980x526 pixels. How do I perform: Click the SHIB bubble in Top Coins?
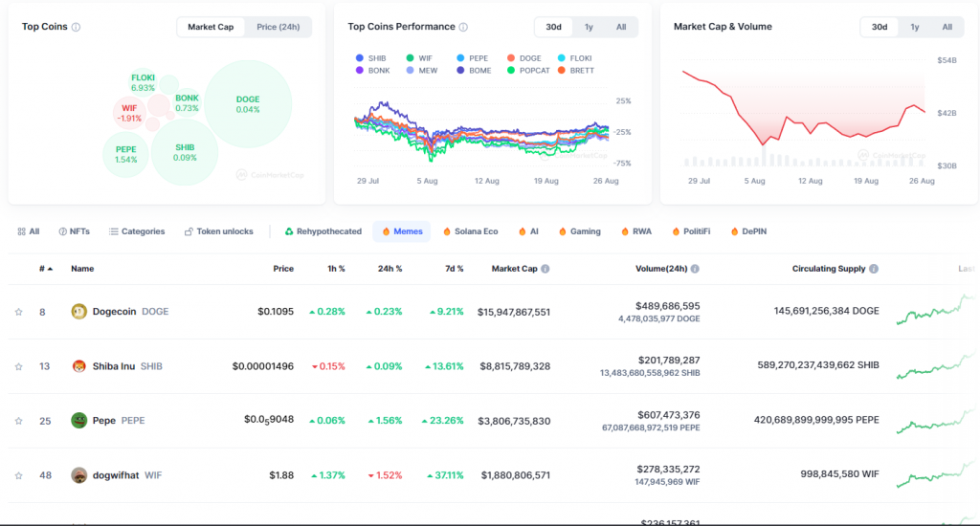(x=185, y=152)
